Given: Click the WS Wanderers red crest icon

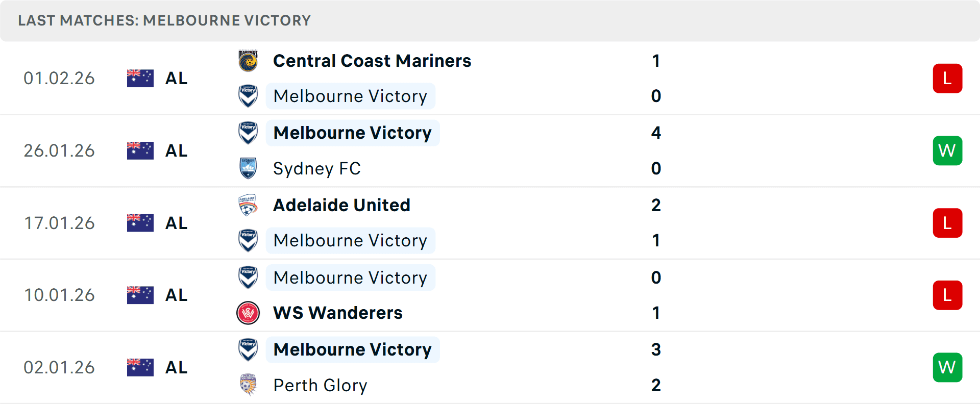Looking at the screenshot, I should (248, 313).
